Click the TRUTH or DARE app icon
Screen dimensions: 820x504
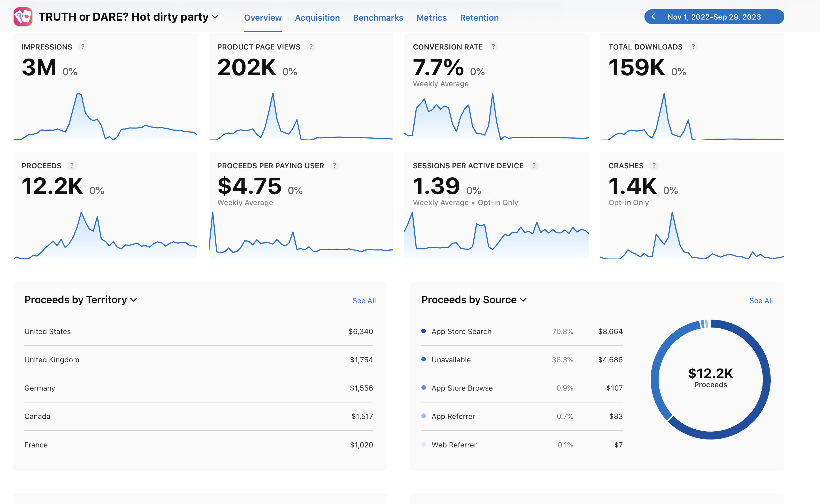coord(23,17)
